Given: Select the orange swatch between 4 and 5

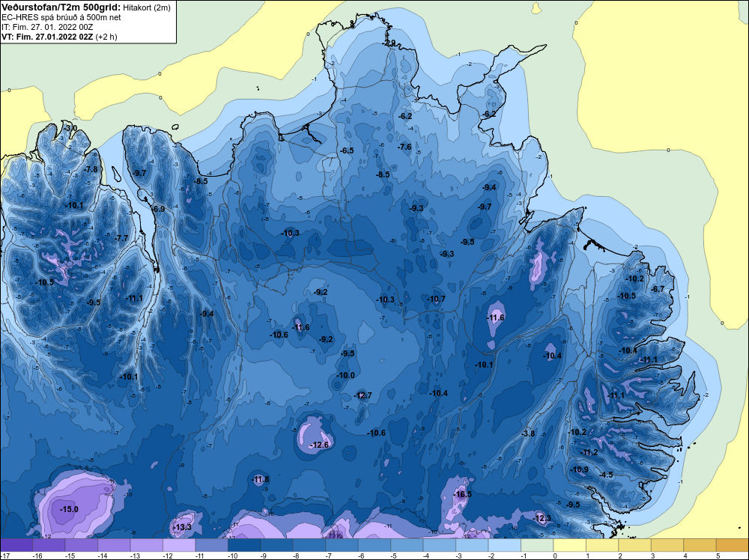Looking at the screenshot, I should (x=700, y=545).
